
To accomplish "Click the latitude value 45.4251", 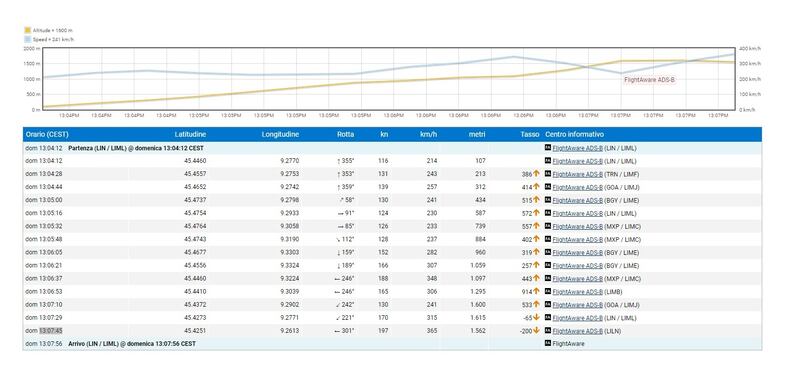I will tap(195, 331).
